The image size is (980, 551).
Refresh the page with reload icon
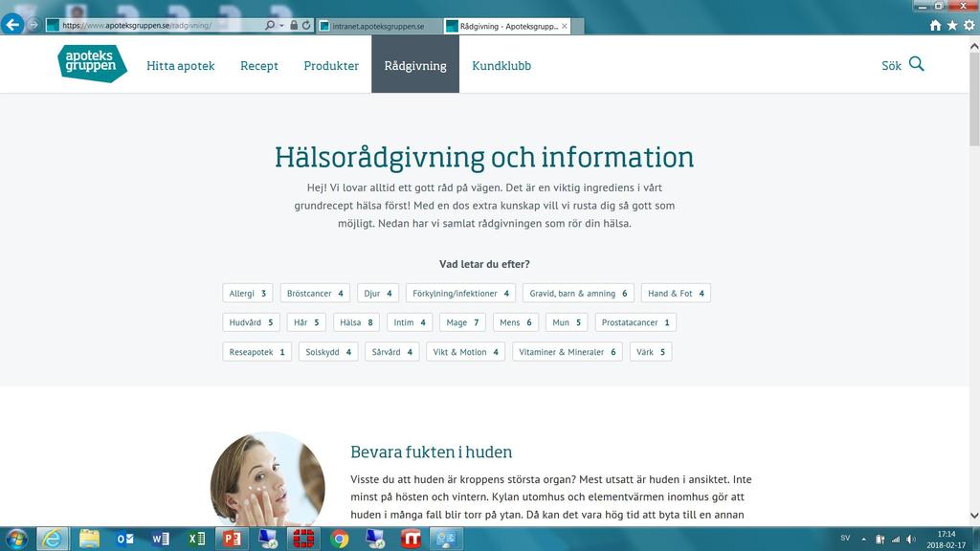click(306, 26)
